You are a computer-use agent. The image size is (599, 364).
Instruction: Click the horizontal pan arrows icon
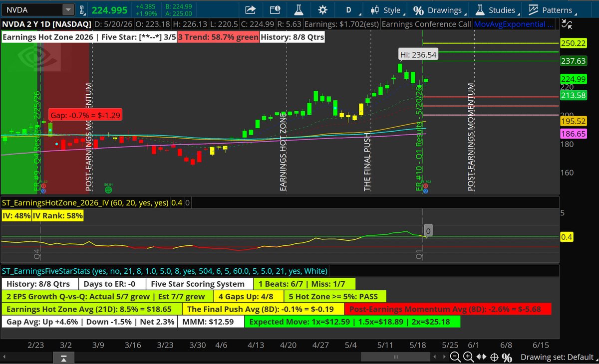pos(481,357)
